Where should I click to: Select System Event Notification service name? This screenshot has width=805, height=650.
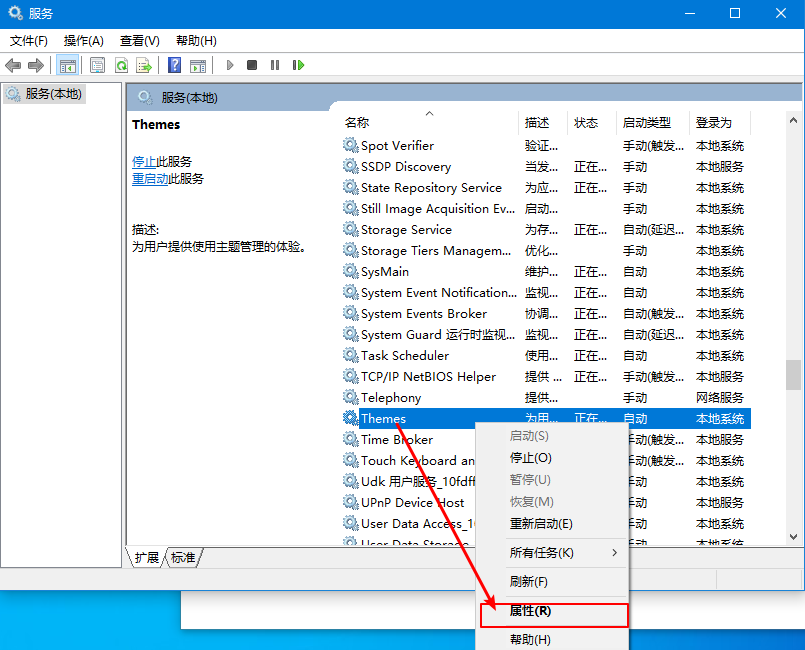[x=438, y=293]
